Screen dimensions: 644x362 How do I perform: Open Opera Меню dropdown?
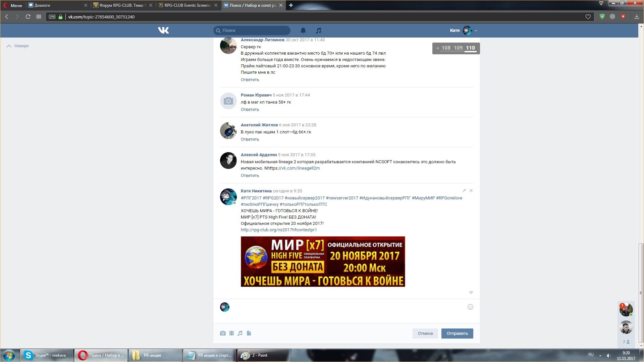(x=13, y=5)
